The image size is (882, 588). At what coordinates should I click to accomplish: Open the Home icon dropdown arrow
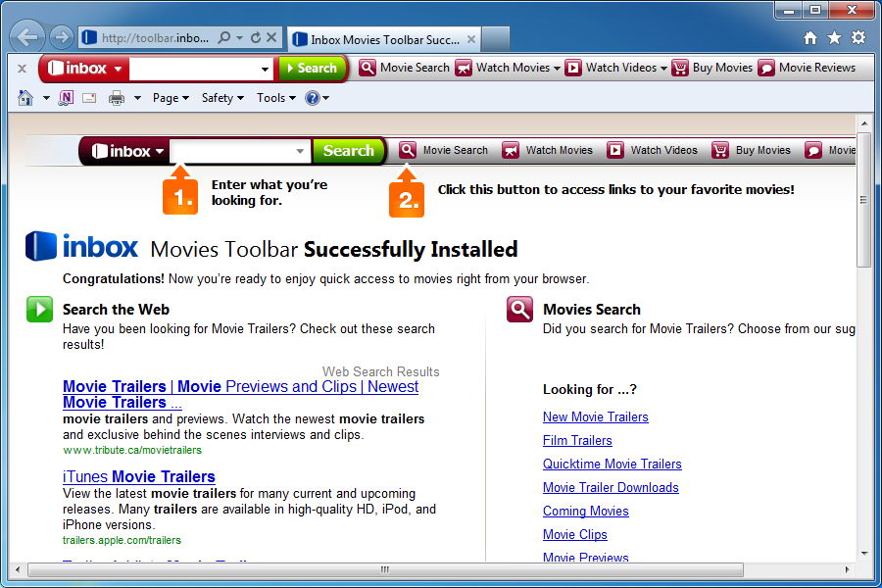(x=46, y=98)
